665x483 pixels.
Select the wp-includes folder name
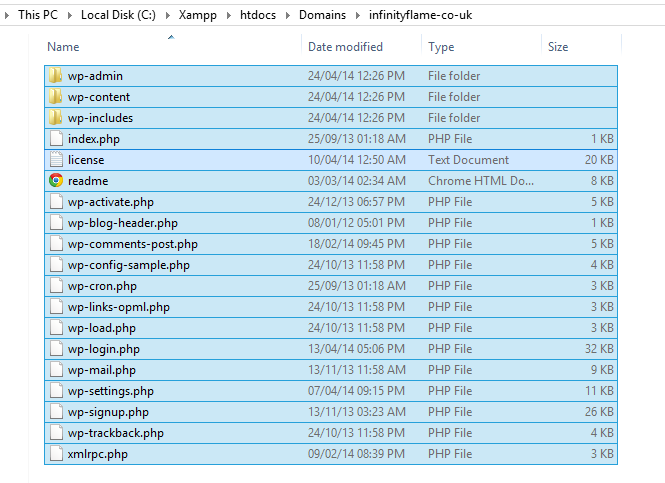(x=101, y=118)
